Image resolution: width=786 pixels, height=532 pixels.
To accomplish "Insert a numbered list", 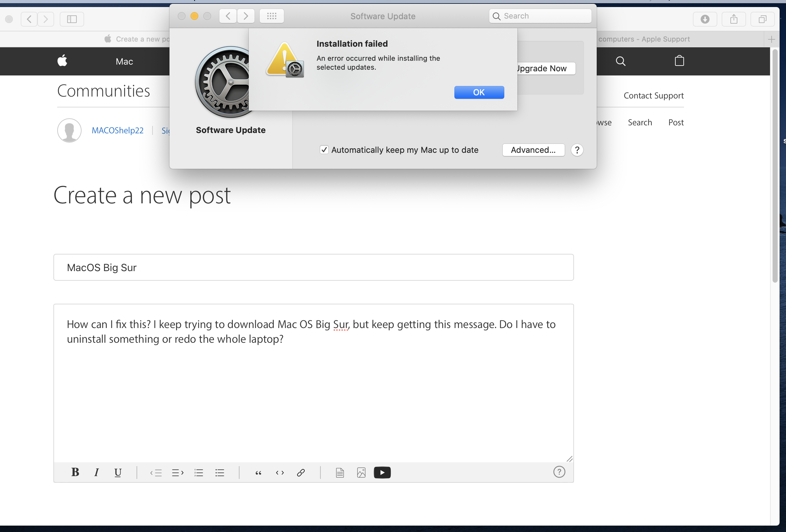I will coord(199,473).
